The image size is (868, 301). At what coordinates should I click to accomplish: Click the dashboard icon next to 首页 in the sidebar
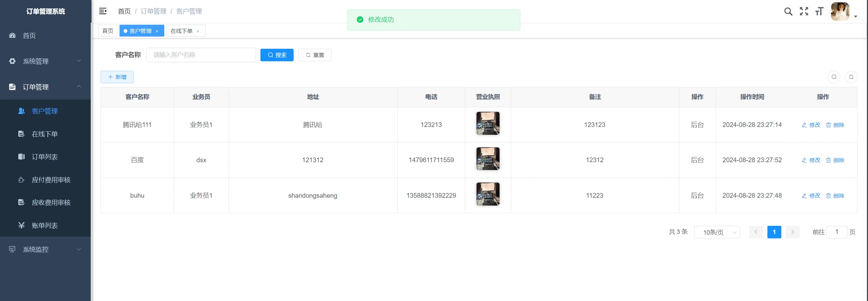click(12, 35)
